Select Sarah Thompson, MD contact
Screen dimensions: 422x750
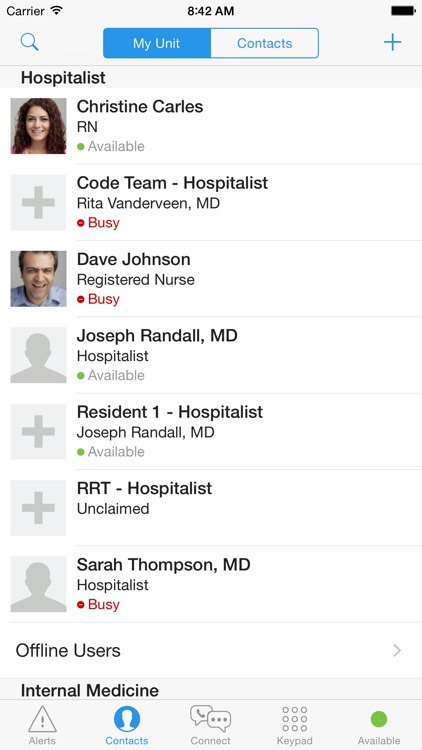[211, 584]
